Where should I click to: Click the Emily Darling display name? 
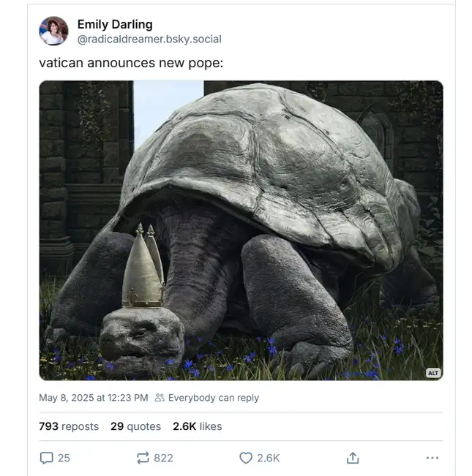tap(115, 24)
